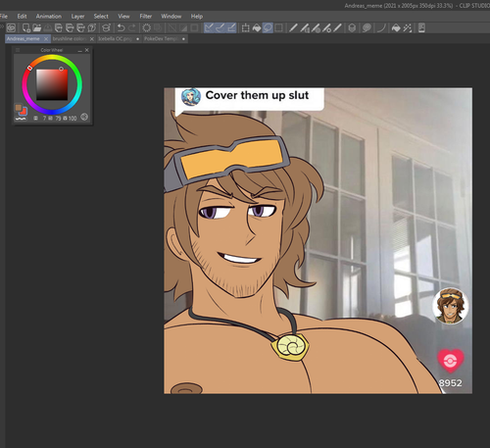490x448 pixels.
Task: Click the round profile avatar on canvas
Action: click(x=451, y=306)
